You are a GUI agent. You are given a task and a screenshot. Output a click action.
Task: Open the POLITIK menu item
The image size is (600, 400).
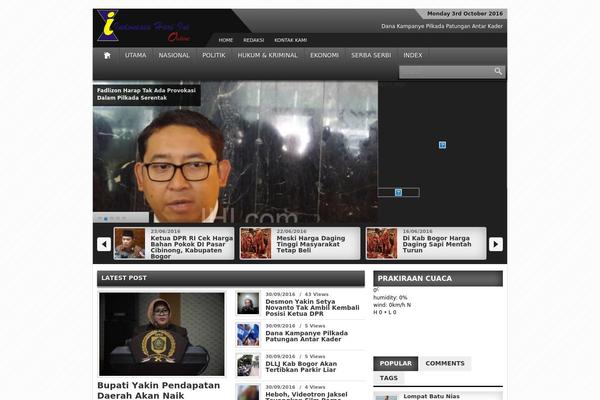tap(214, 55)
